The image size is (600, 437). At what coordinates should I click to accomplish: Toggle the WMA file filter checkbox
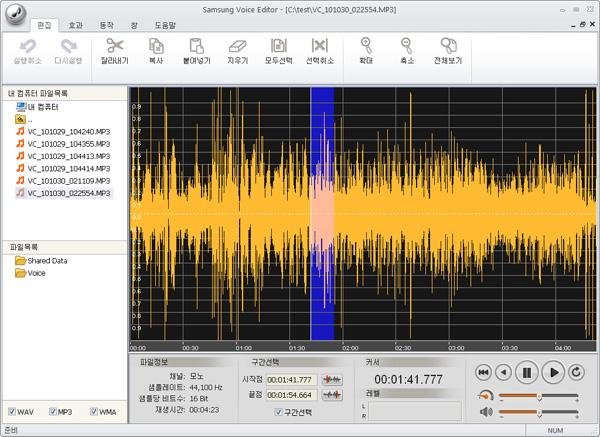point(94,411)
